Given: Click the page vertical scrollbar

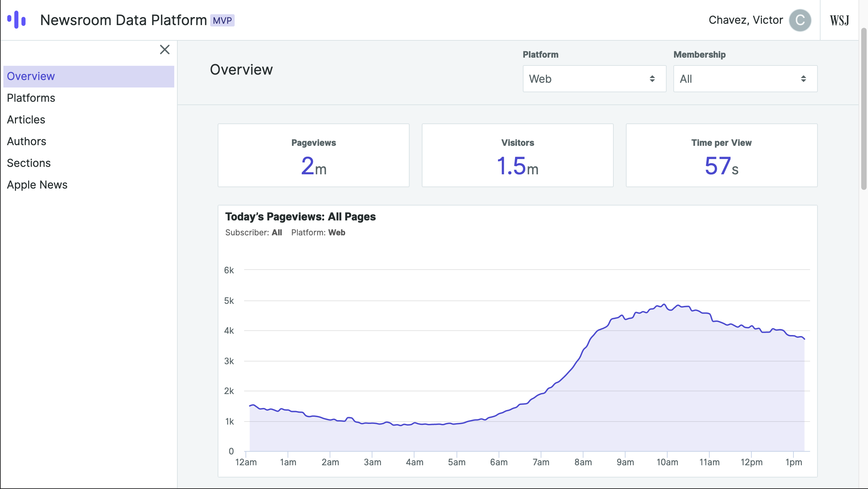Looking at the screenshot, I should coord(863,109).
